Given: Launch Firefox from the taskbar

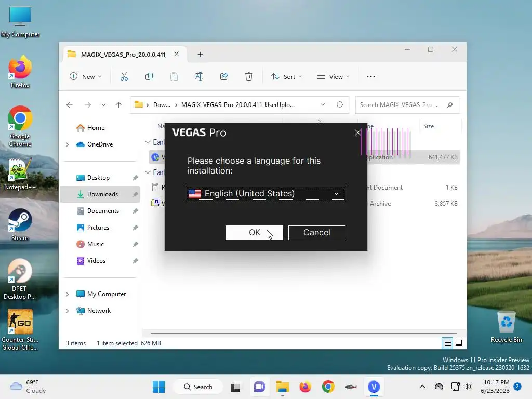Looking at the screenshot, I should (305, 387).
